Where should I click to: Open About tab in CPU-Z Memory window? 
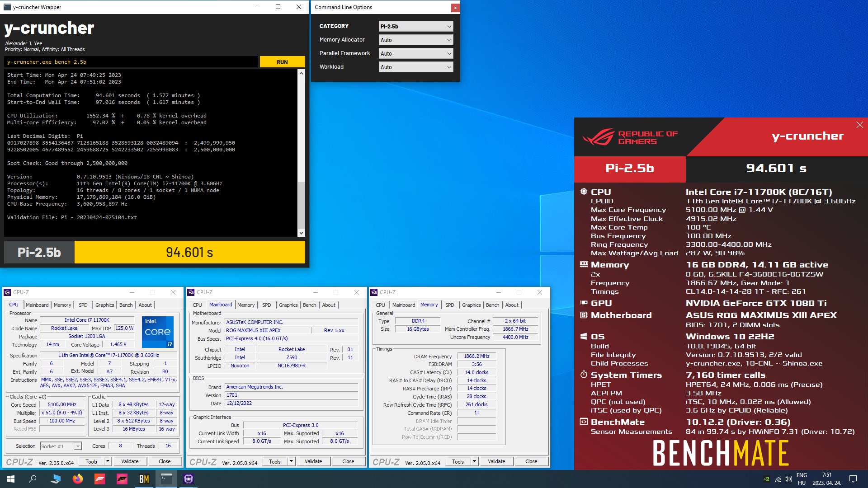click(512, 305)
